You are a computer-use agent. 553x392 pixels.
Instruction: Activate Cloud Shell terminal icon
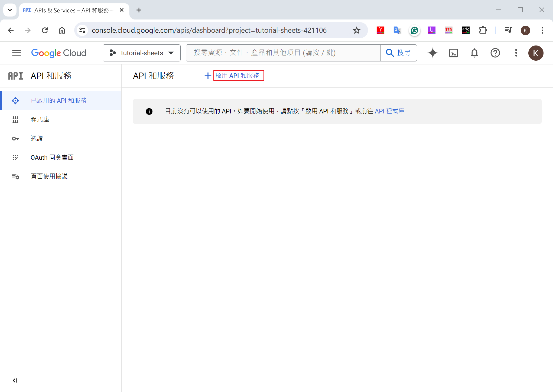click(453, 53)
